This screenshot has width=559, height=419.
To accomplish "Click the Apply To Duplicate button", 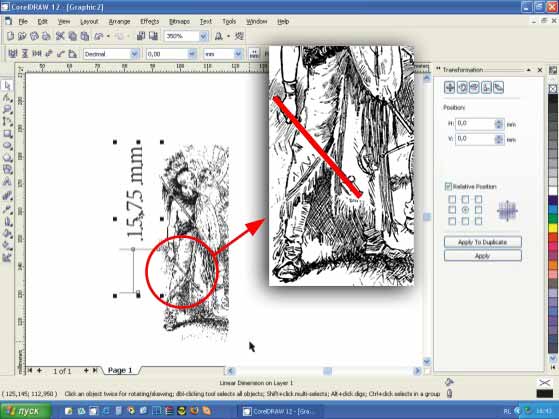I will (x=483, y=242).
